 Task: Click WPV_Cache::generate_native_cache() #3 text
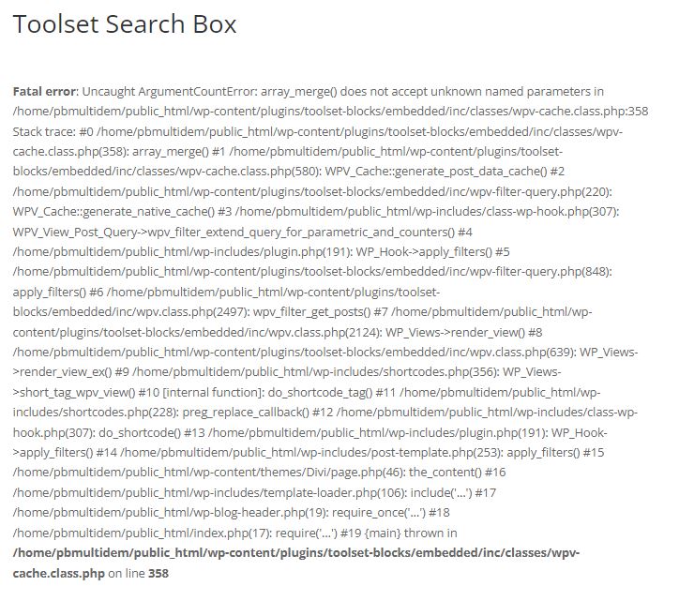[122, 212]
